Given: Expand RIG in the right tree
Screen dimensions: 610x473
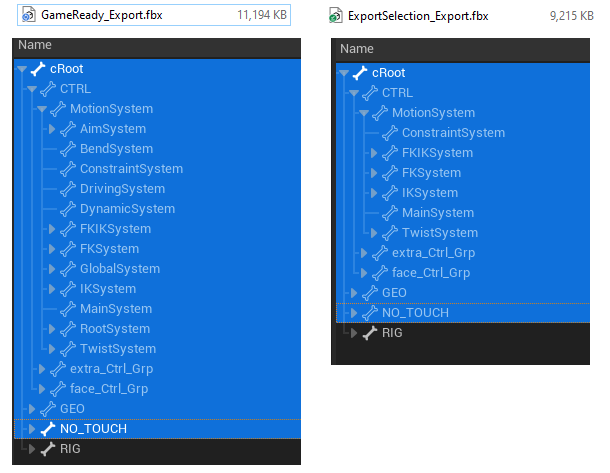Looking at the screenshot, I should 354,333.
